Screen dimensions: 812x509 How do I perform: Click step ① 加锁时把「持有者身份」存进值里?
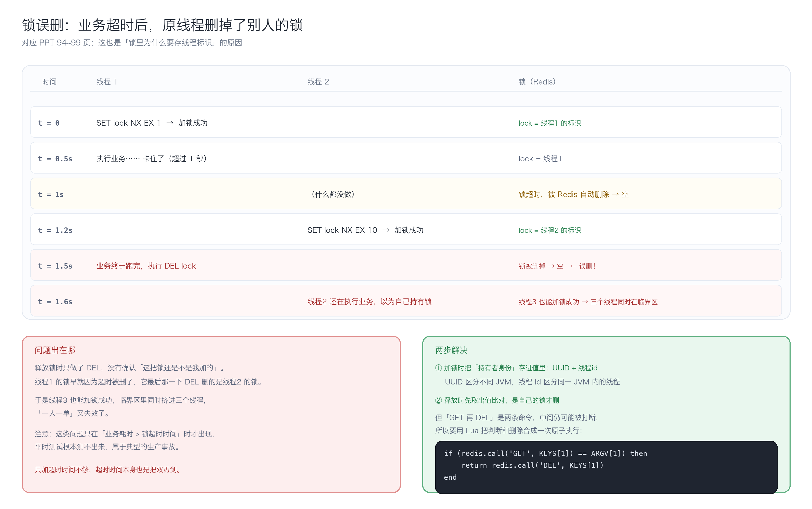tap(516, 368)
